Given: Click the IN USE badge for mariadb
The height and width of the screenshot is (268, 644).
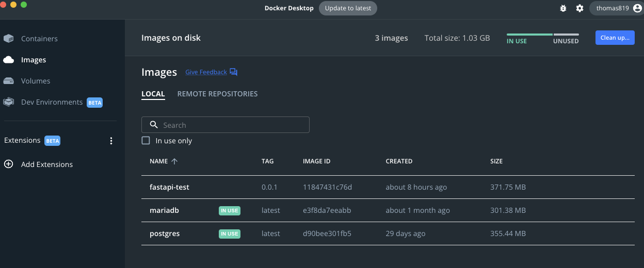Looking at the screenshot, I should point(230,210).
